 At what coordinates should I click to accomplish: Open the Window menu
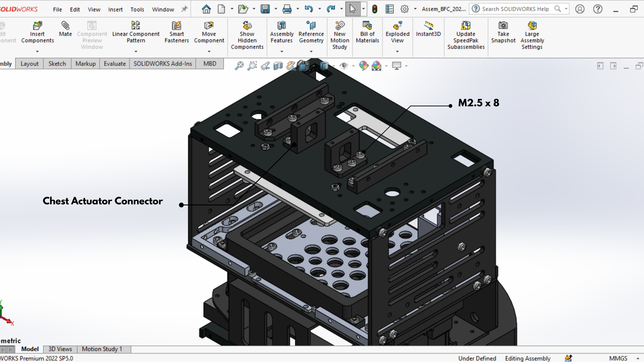pyautogui.click(x=163, y=10)
